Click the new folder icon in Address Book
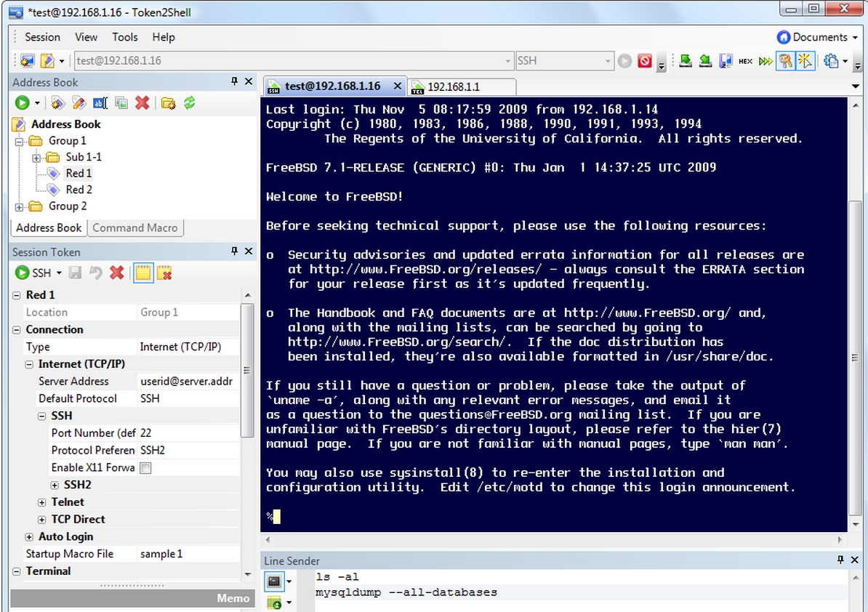This screenshot has height=612, width=868. click(168, 103)
